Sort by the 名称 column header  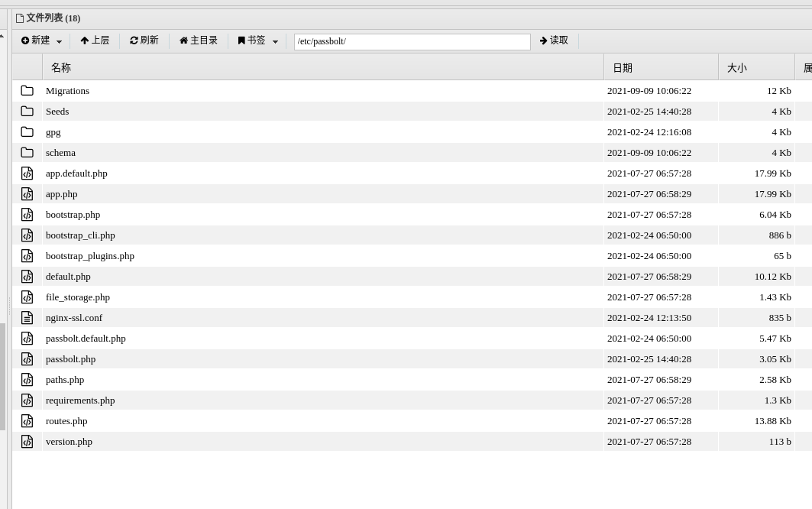click(323, 67)
